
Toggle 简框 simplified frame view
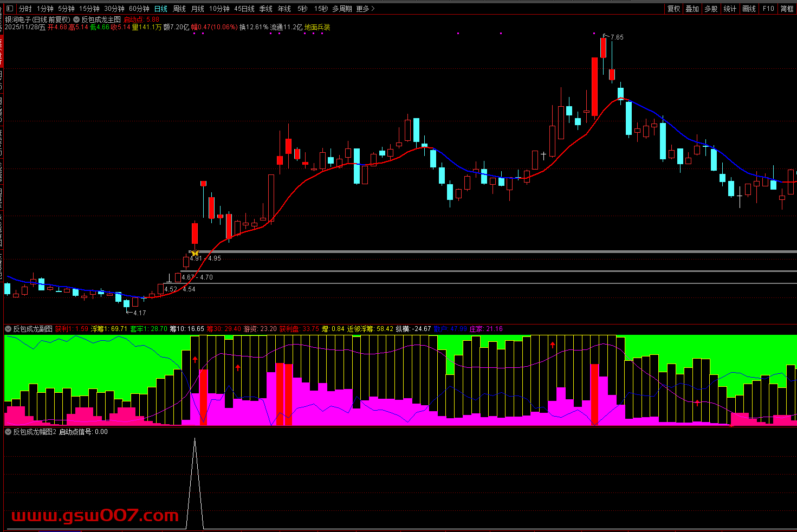pyautogui.click(x=787, y=9)
